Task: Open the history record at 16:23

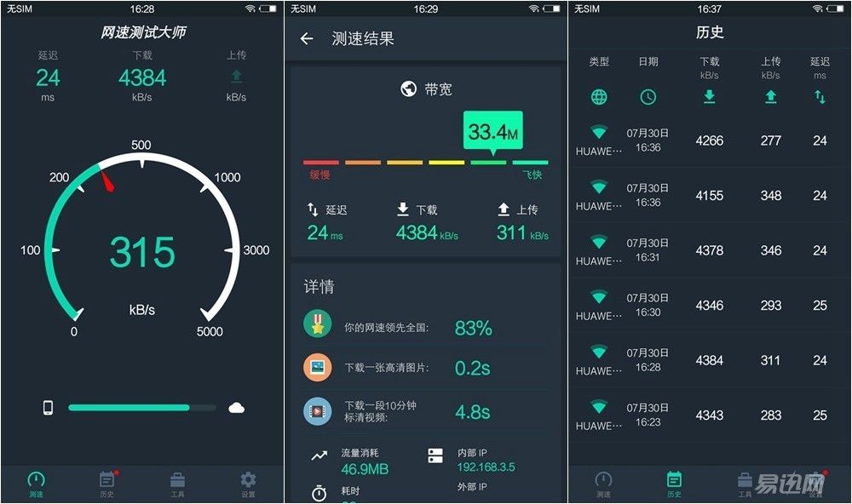Action: [x=701, y=415]
